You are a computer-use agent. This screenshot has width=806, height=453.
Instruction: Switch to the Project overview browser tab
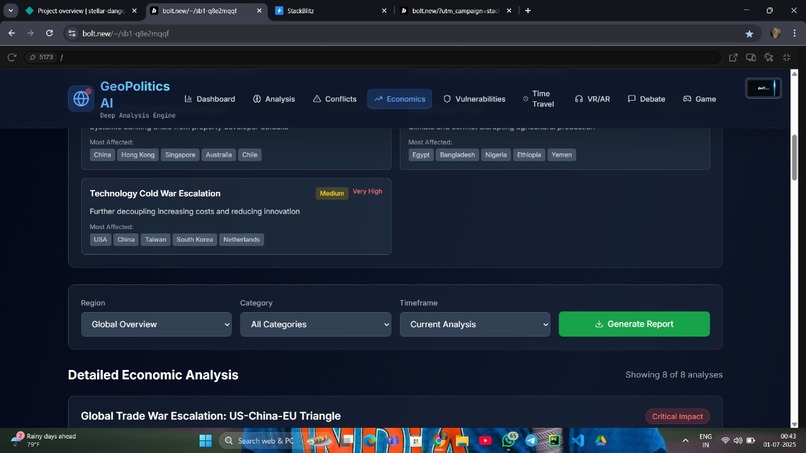(81, 11)
